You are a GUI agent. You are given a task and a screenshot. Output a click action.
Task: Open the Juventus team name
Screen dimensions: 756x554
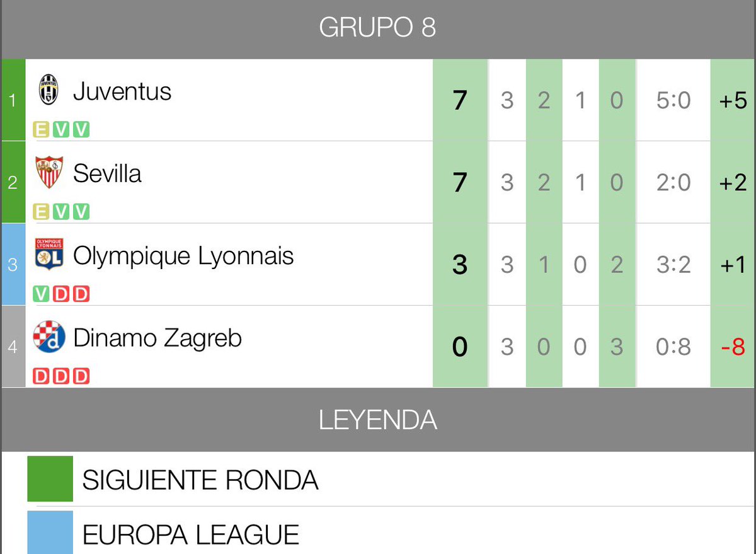(x=122, y=92)
